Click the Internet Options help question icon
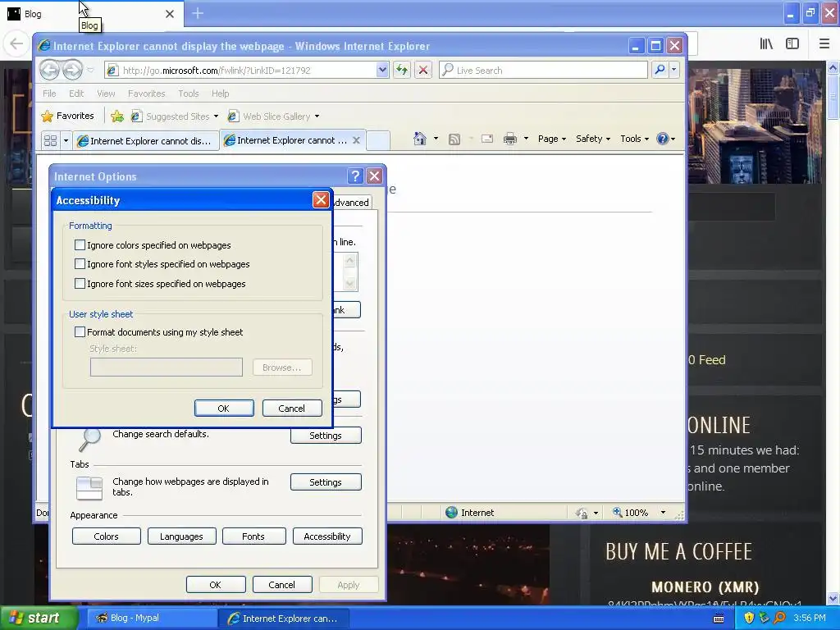Image resolution: width=840 pixels, height=630 pixels. [355, 176]
